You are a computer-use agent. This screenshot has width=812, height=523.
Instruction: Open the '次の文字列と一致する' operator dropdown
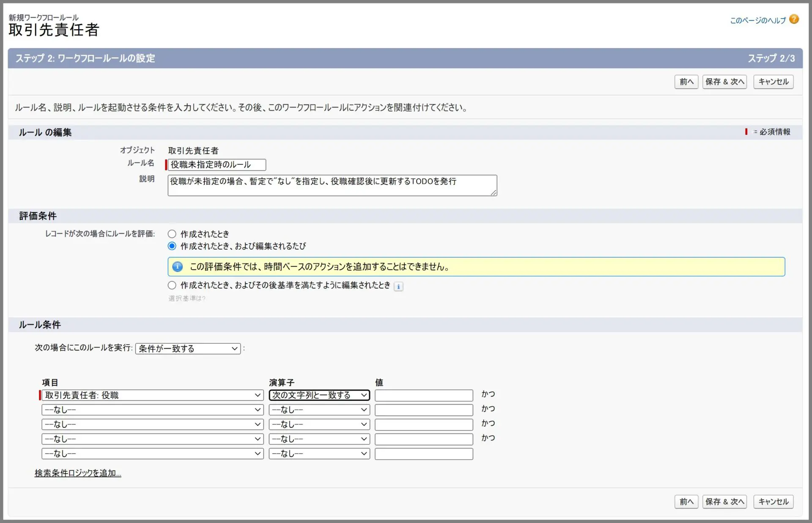pos(319,395)
